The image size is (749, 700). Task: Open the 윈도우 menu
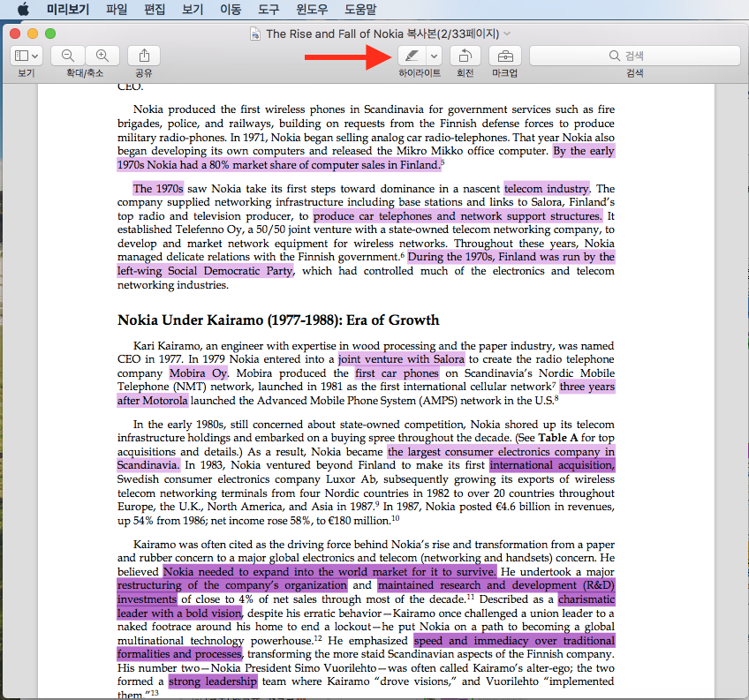pyautogui.click(x=312, y=9)
